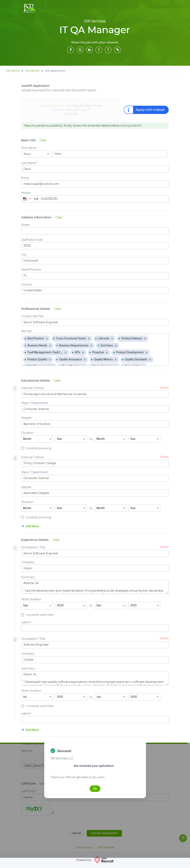Remove the KPIs skill tag

coord(83,352)
